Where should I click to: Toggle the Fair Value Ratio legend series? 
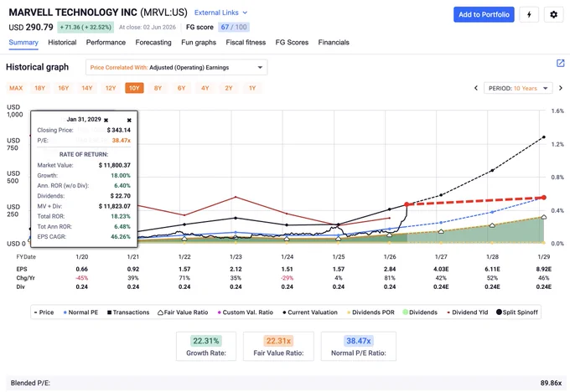pos(183,312)
